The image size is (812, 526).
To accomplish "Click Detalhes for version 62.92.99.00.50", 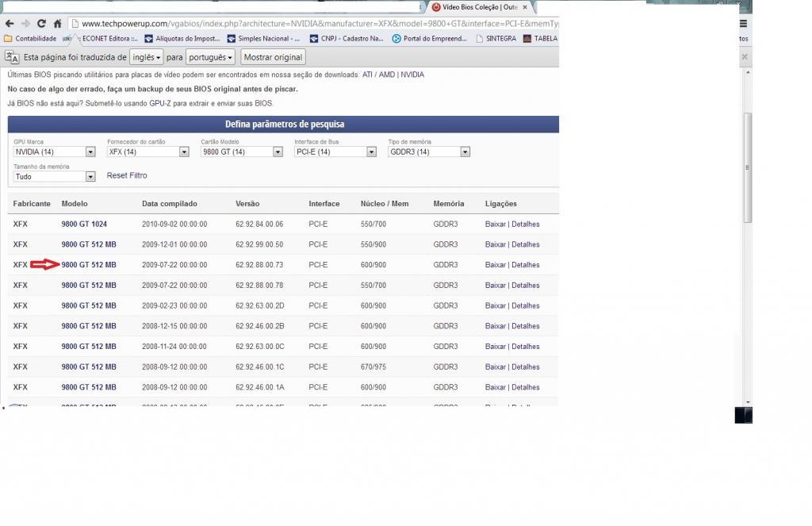I will click(526, 244).
